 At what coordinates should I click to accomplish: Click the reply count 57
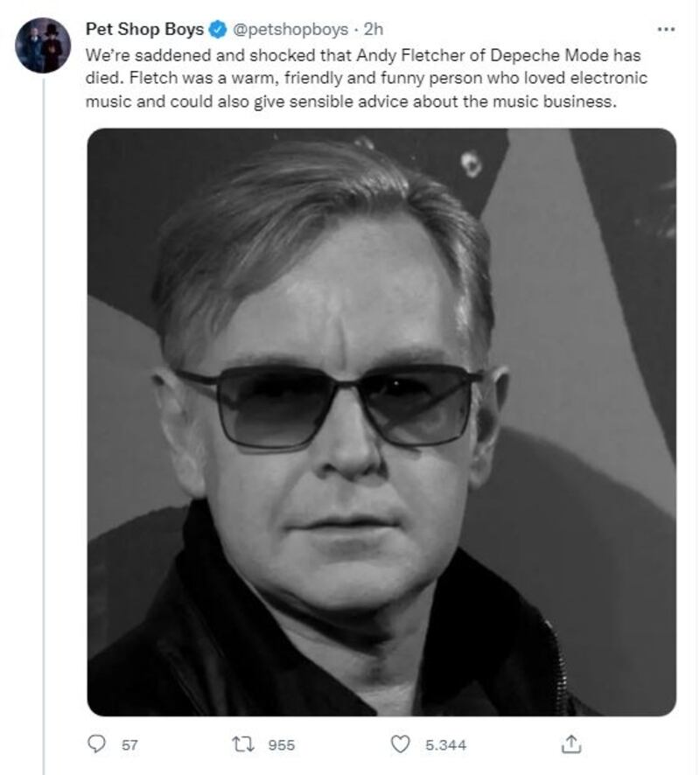pos(129,745)
